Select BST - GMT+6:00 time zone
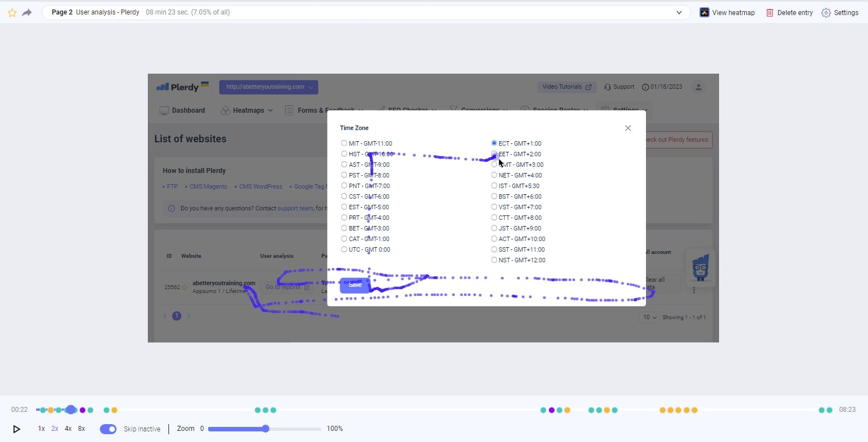This screenshot has height=442, width=868. 494,196
